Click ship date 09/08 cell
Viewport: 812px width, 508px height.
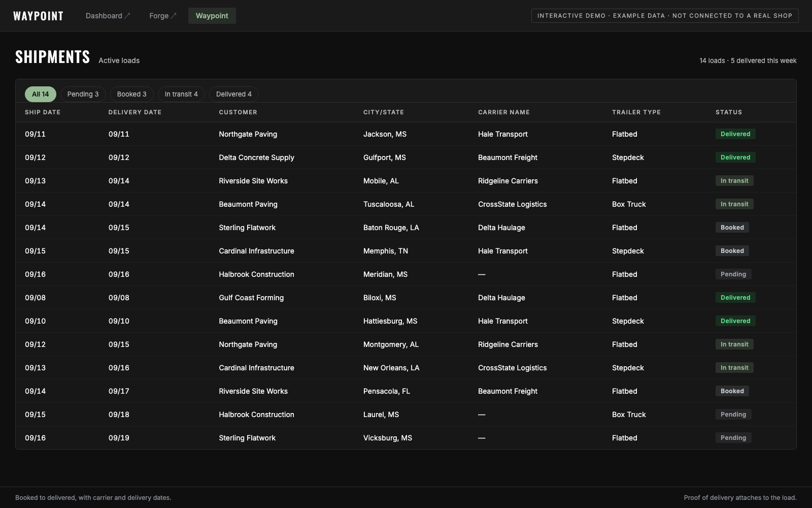click(35, 298)
